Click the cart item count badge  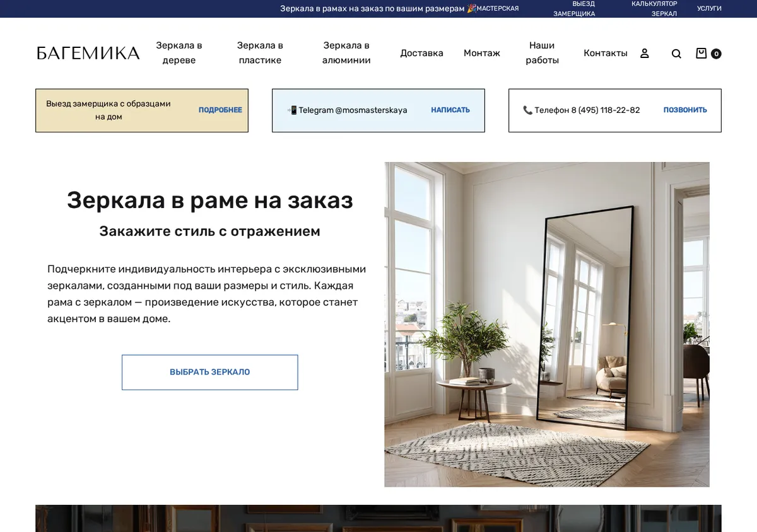[x=716, y=54]
